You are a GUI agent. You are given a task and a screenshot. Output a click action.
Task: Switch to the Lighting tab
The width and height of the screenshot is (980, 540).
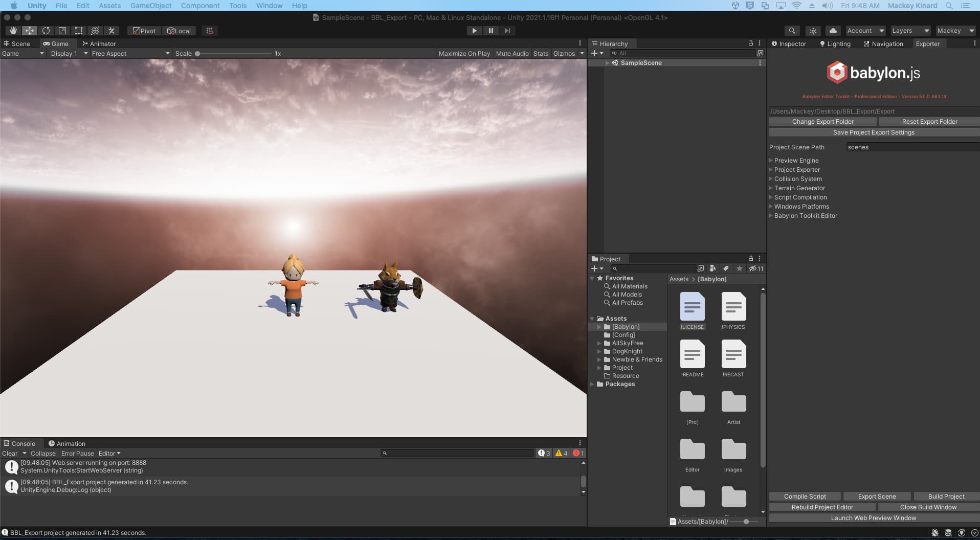[x=835, y=43]
